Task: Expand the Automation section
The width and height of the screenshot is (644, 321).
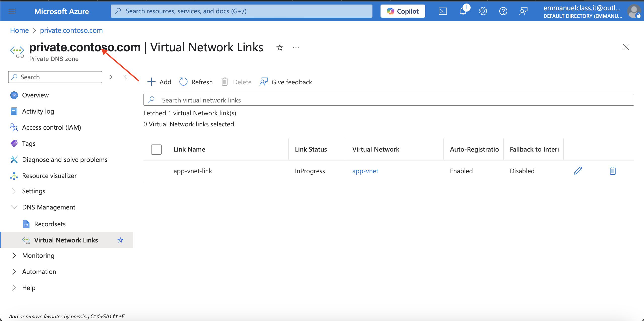Action: [x=39, y=272]
